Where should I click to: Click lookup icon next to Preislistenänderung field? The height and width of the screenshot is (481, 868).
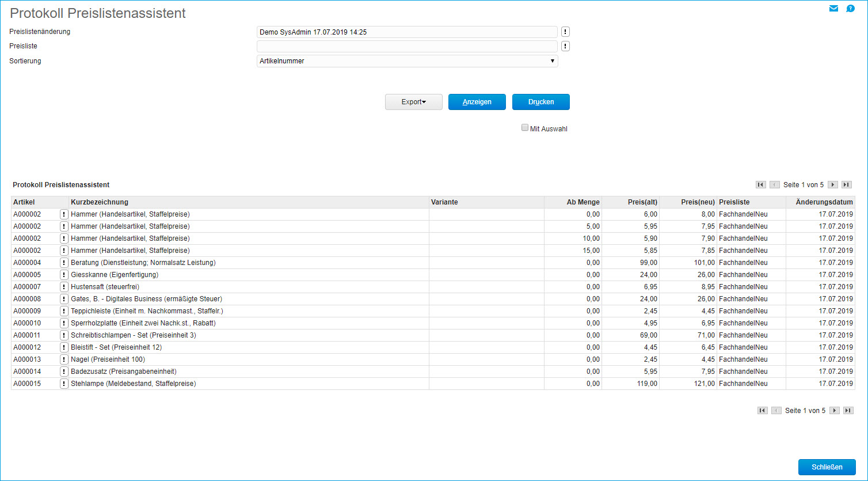[x=565, y=32]
